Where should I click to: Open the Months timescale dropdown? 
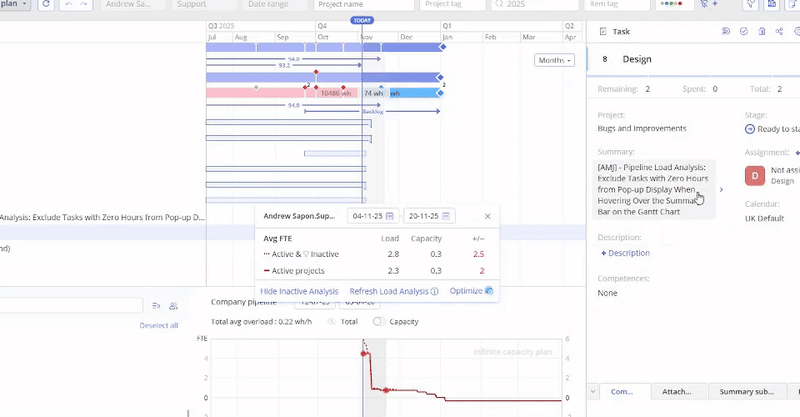555,60
